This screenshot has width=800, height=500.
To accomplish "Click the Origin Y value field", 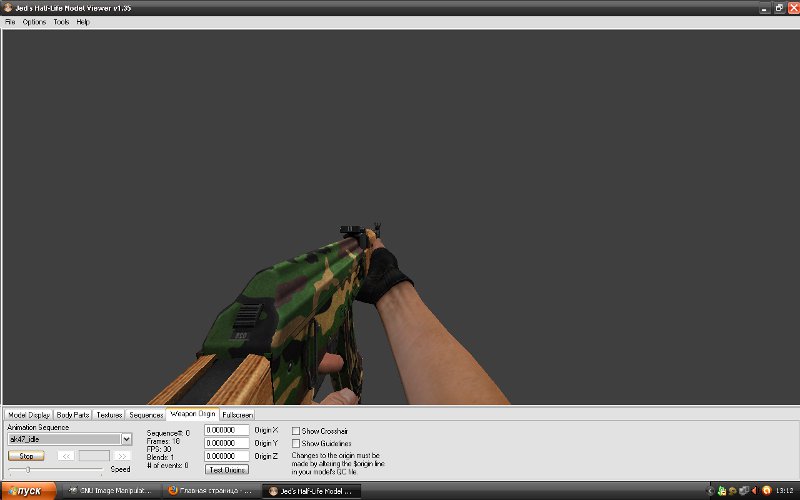I will pyautogui.click(x=227, y=443).
